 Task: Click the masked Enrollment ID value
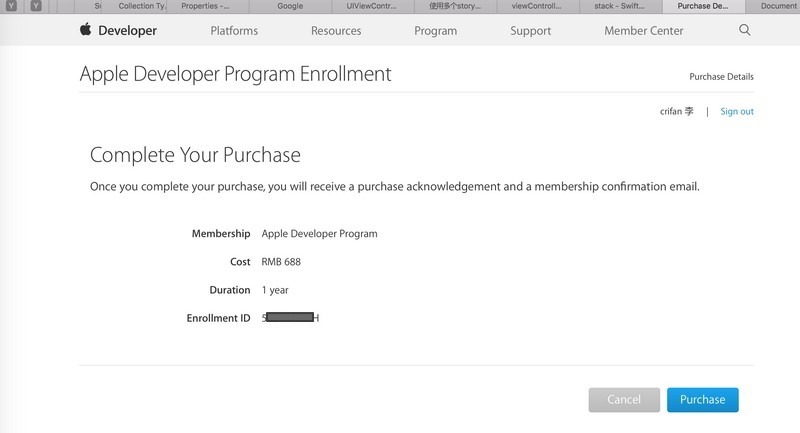click(290, 318)
